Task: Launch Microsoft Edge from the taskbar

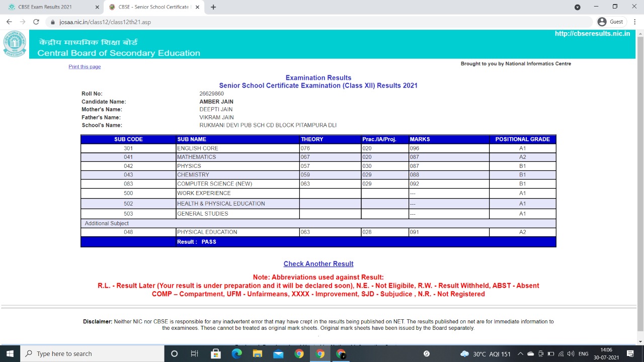Action: (236, 354)
